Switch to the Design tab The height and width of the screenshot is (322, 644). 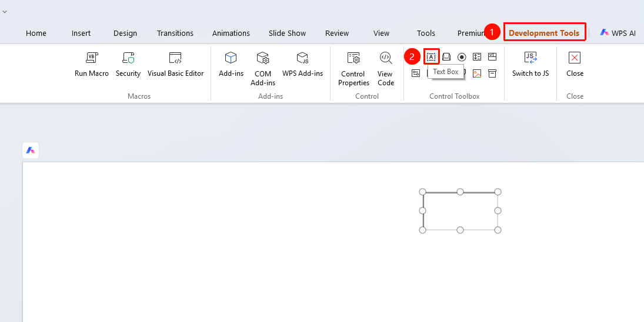125,33
